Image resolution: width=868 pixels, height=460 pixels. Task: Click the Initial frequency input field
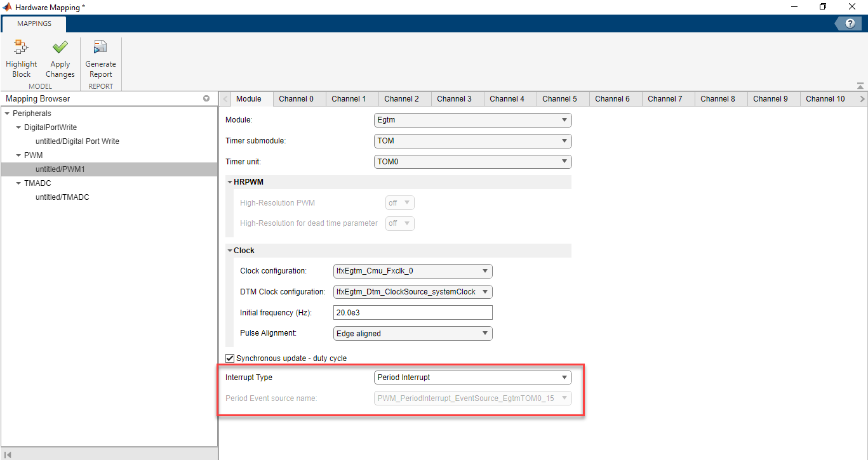pyautogui.click(x=413, y=313)
